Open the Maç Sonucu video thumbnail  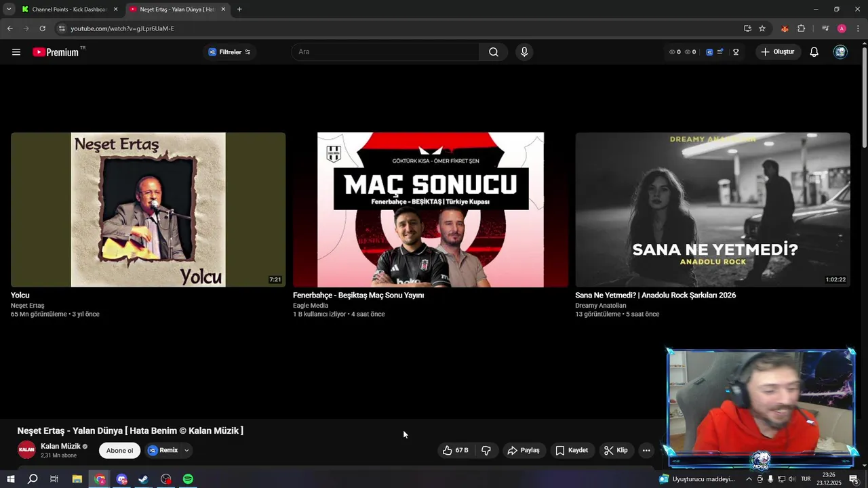[431, 209]
